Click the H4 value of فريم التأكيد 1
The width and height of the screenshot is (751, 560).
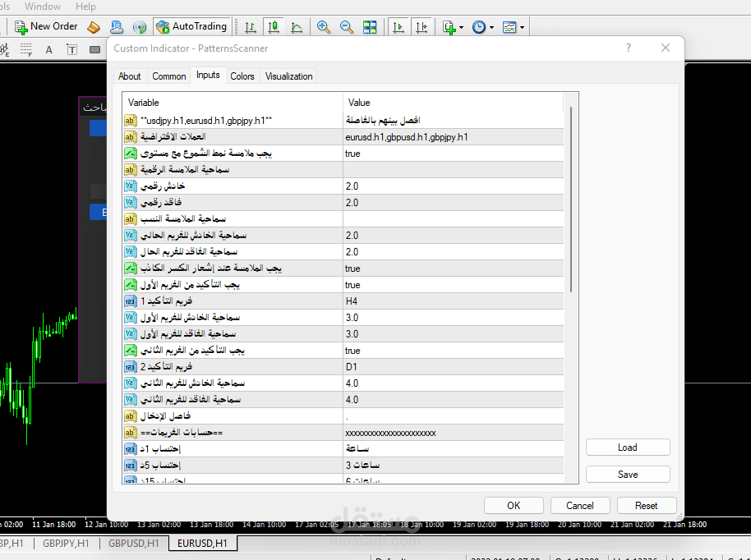(x=453, y=301)
